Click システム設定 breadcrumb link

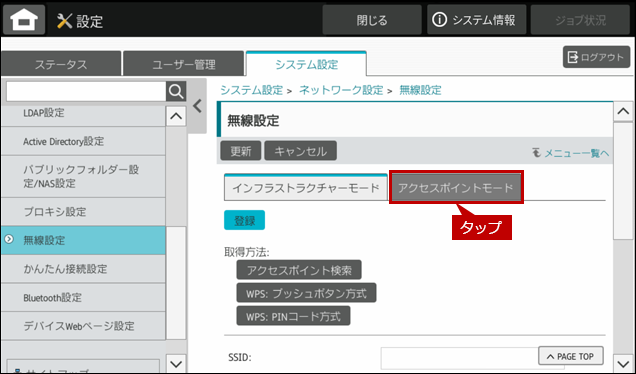pyautogui.click(x=251, y=90)
